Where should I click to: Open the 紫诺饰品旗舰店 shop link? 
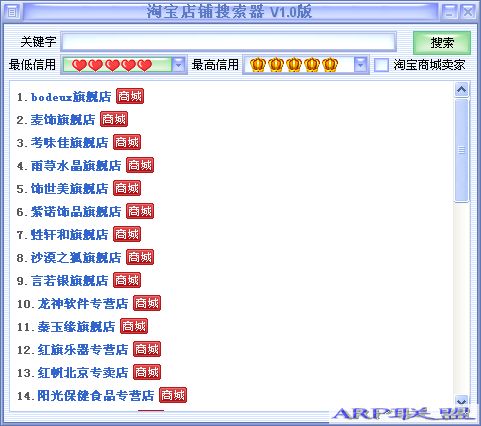point(76,212)
